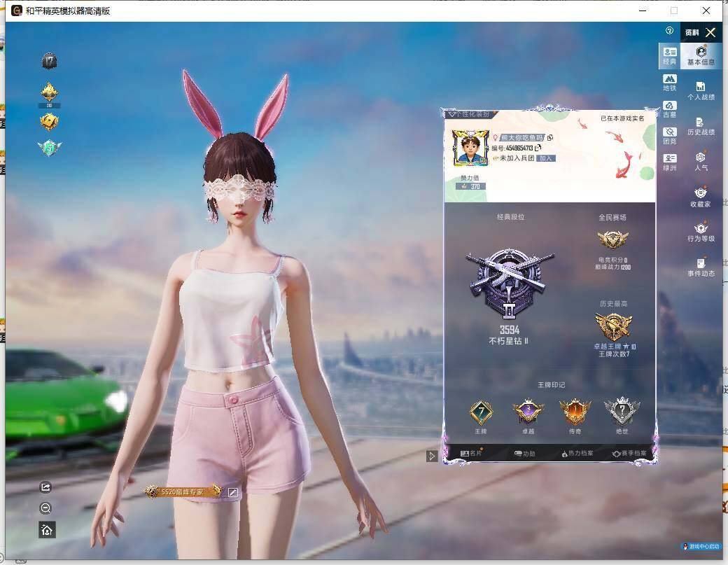
Task: Open the 人气 popularity section
Action: [x=701, y=162]
